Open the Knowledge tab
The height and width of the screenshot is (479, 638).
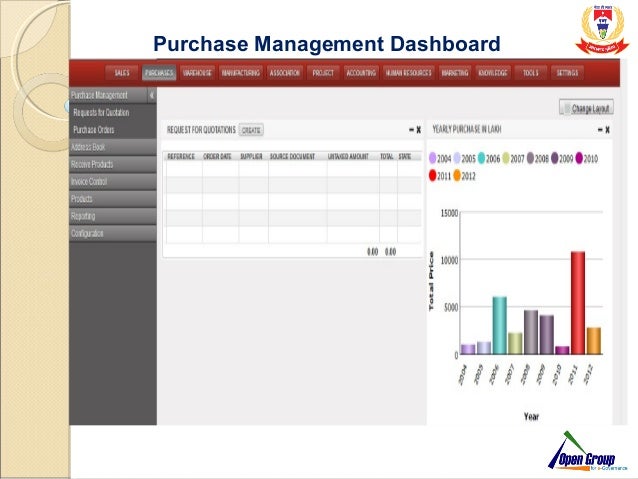(x=493, y=73)
